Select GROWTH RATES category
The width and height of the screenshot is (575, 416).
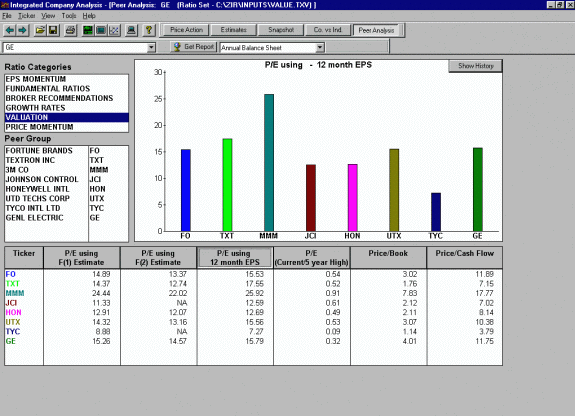66,108
